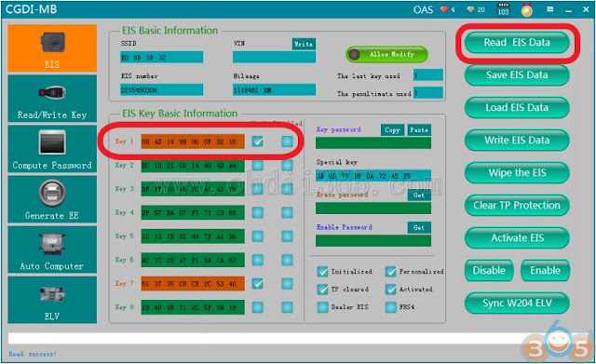Click the calendar icon showing 103

503,9
